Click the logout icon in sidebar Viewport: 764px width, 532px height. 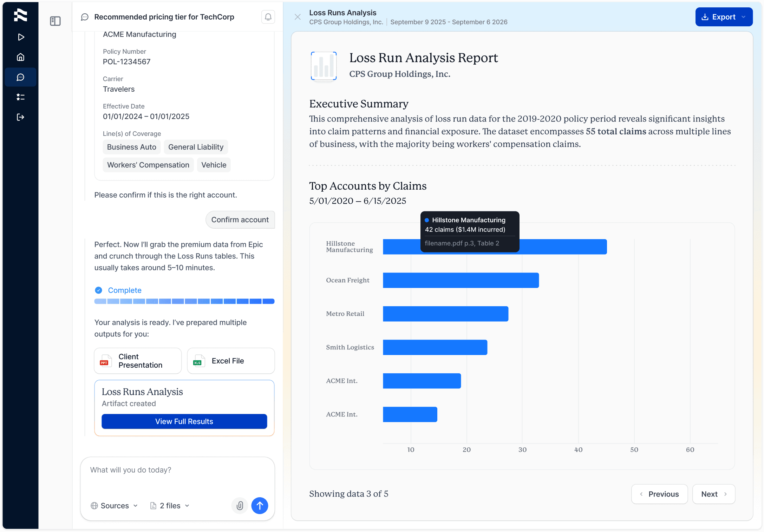pyautogui.click(x=21, y=117)
